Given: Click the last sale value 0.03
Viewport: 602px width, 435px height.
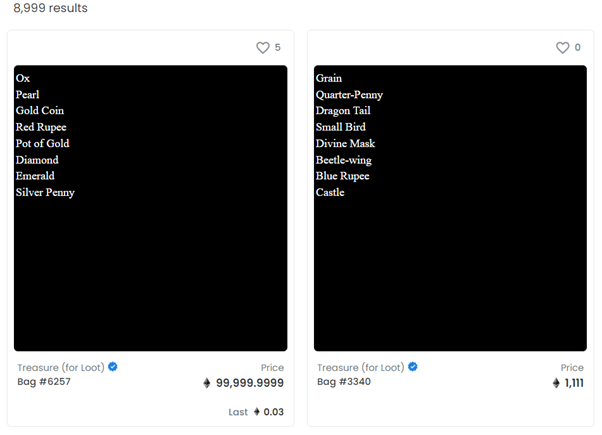Looking at the screenshot, I should pyautogui.click(x=274, y=411).
